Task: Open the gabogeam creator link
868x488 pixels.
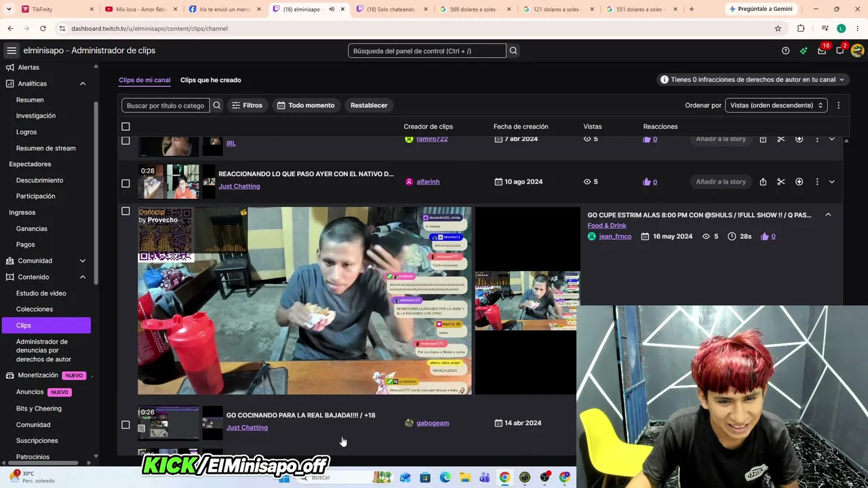Action: pos(433,423)
